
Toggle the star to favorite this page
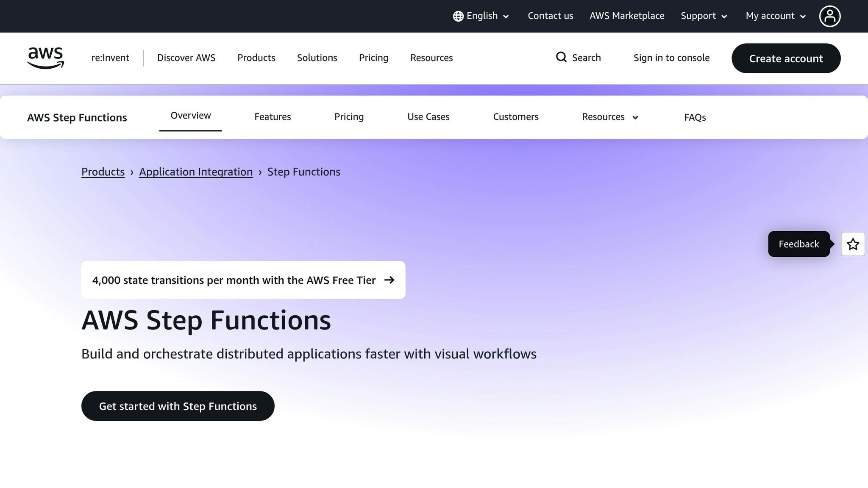click(x=853, y=244)
